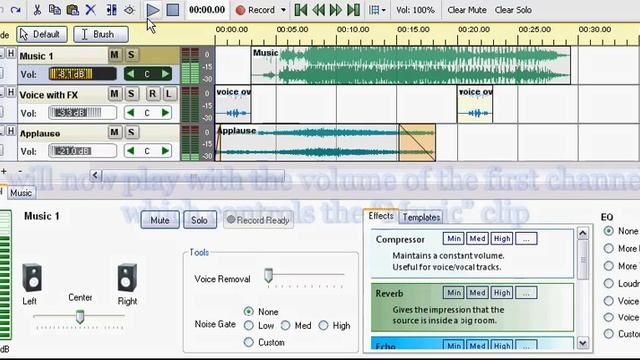Solo the Applause track
Screen dimensions: 640x360
click(131, 132)
